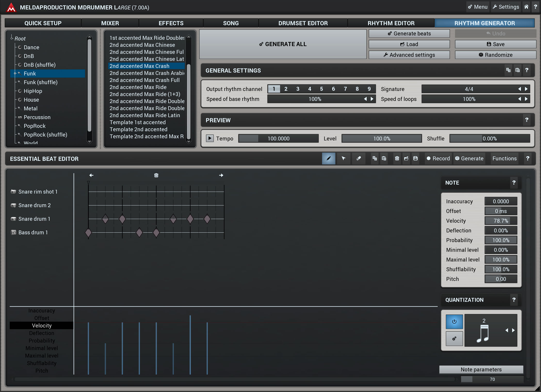This screenshot has height=392, width=541.
Task: Open quantization settings via the gear icon
Action: (454, 339)
